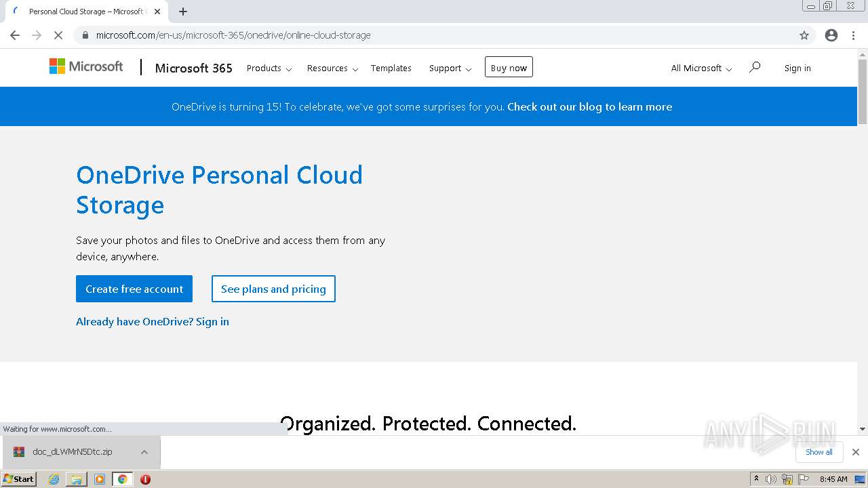Click the flag Action Center icon
Viewport: 868px width, 488px height.
click(x=804, y=479)
